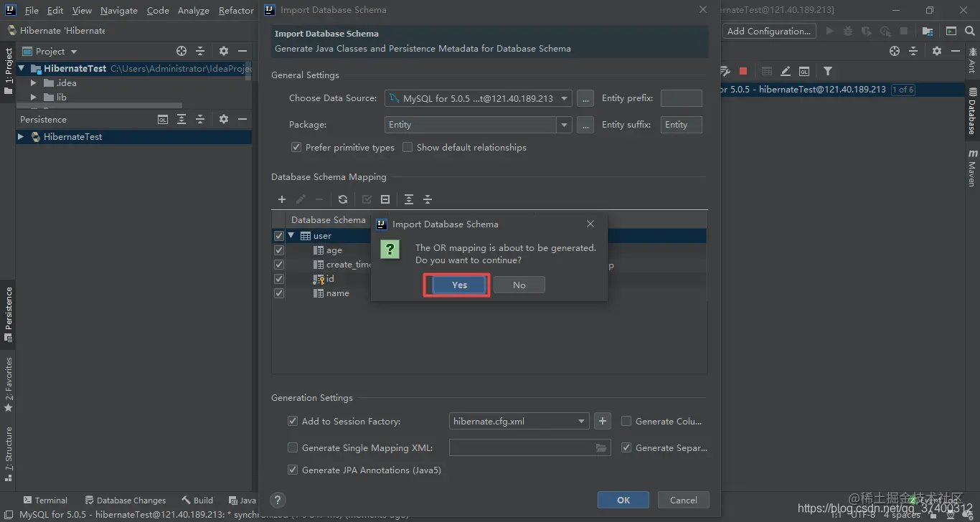Open the View menu
This screenshot has height=522, width=980.
point(82,11)
